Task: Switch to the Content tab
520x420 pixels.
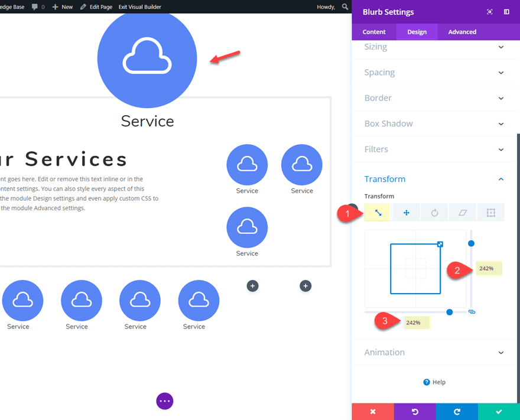Action: pyautogui.click(x=374, y=31)
